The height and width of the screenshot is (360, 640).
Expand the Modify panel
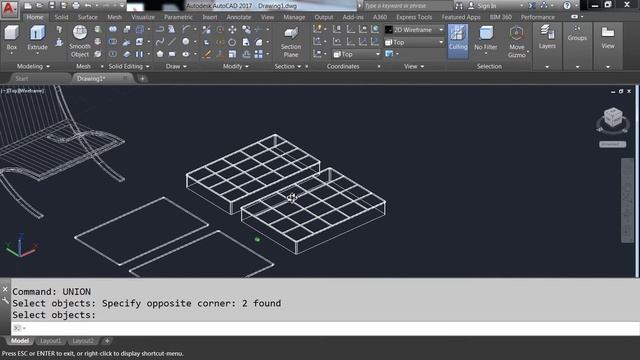coord(236,66)
